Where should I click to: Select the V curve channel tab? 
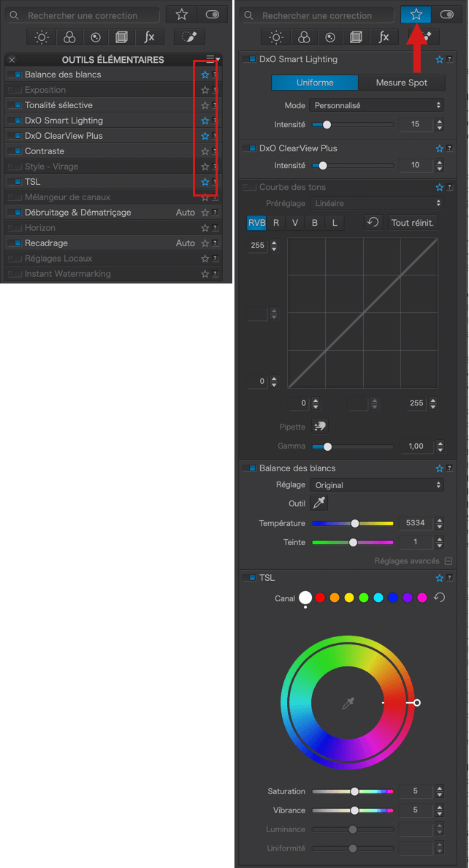pyautogui.click(x=295, y=223)
